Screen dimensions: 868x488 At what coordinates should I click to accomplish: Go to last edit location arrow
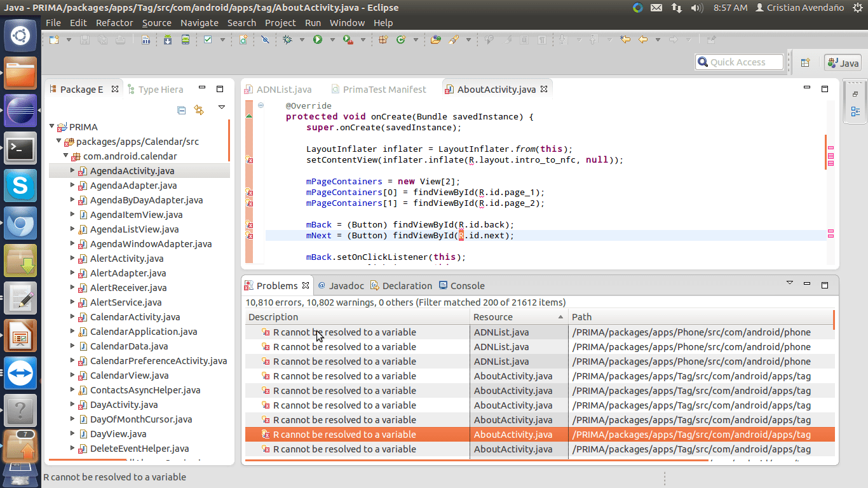click(x=625, y=39)
